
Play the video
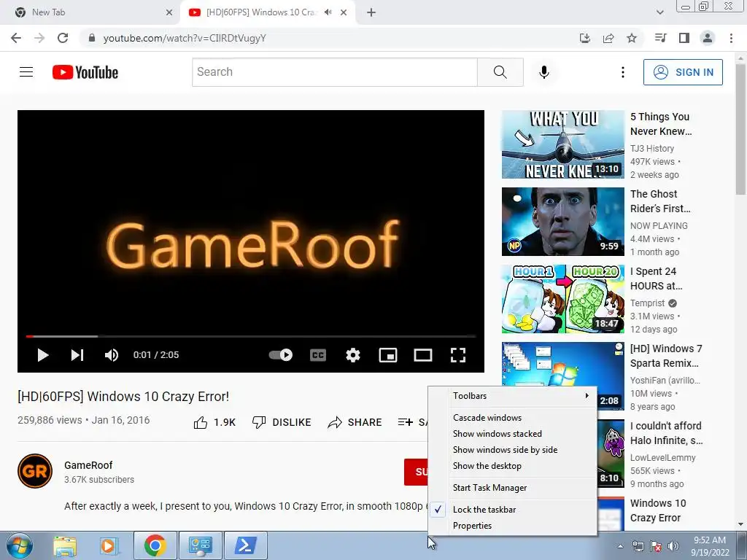43,355
